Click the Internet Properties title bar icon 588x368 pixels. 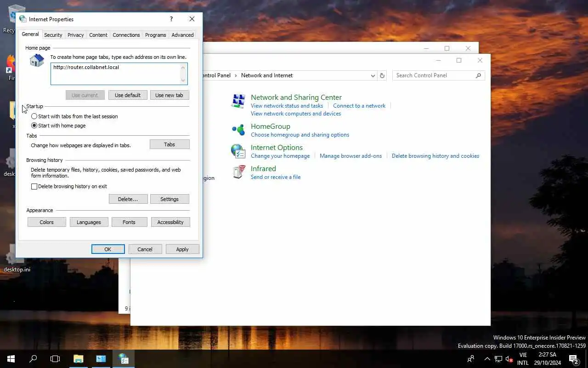click(x=23, y=19)
